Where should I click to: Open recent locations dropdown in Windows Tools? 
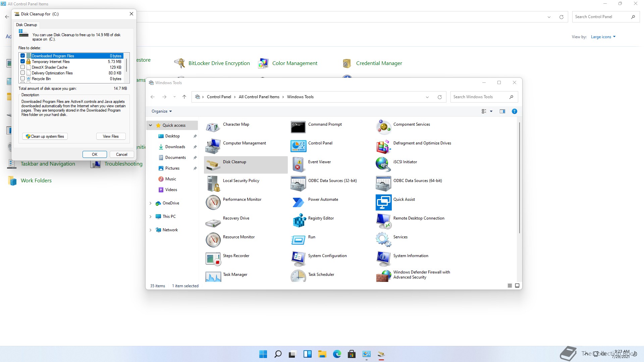[x=174, y=97]
